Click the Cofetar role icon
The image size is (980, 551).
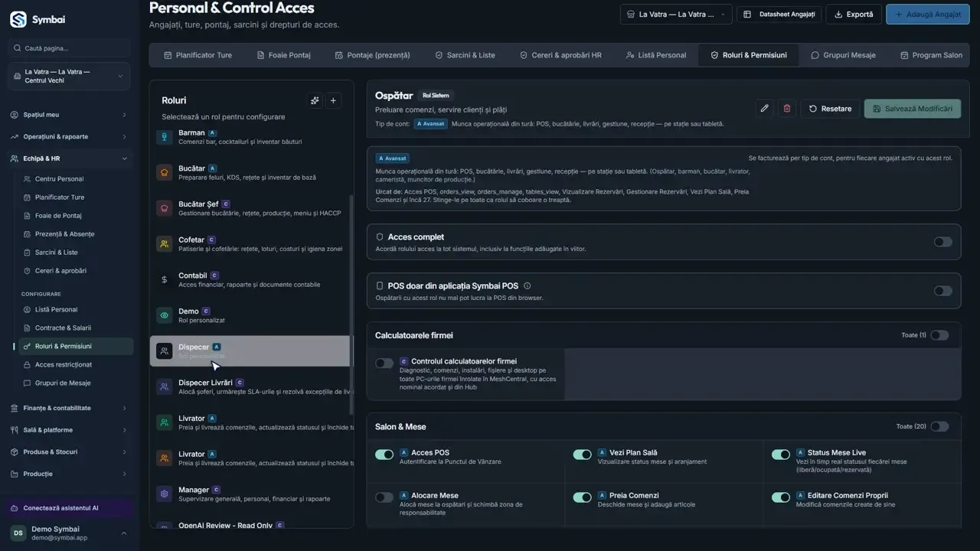[164, 244]
